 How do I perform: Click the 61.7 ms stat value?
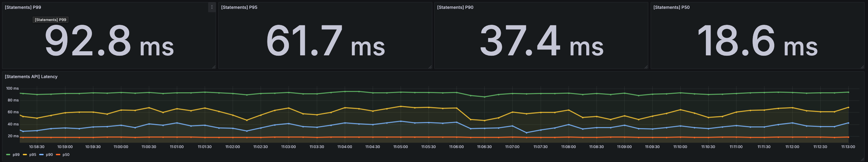pyautogui.click(x=325, y=41)
